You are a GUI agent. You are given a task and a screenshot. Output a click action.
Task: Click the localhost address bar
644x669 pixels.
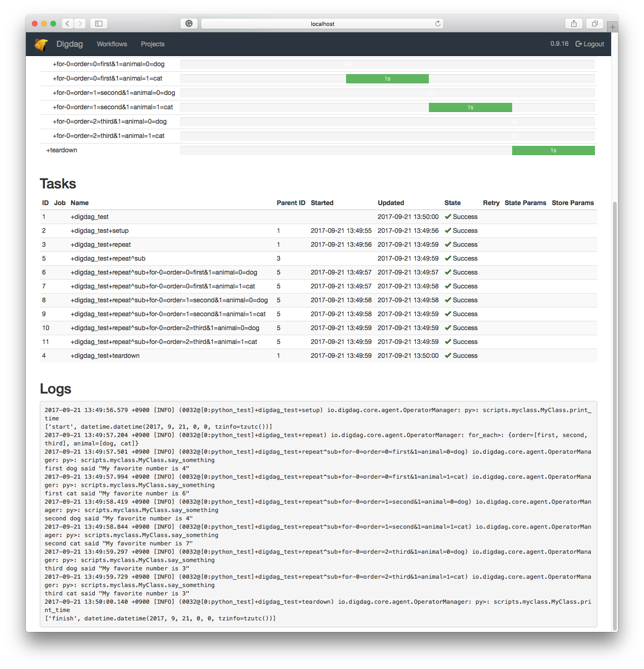322,24
